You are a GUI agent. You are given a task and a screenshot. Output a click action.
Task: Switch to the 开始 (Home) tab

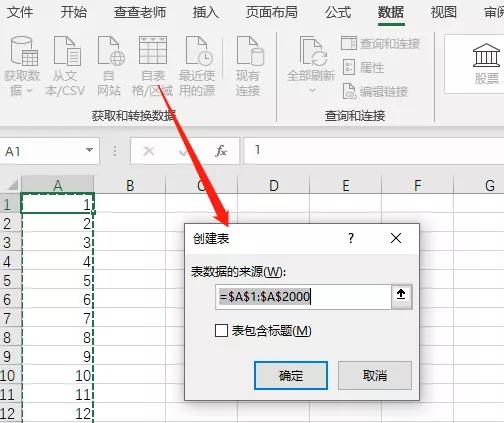(x=74, y=13)
